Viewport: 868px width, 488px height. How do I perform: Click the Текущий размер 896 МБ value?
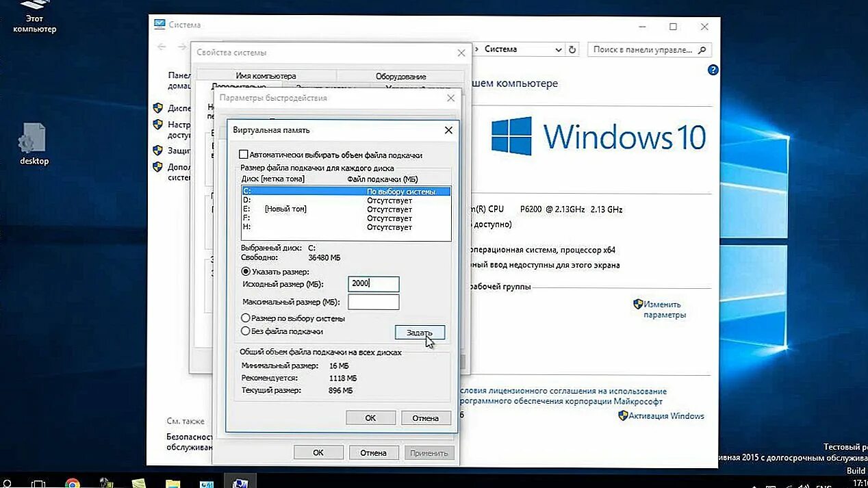tap(340, 390)
